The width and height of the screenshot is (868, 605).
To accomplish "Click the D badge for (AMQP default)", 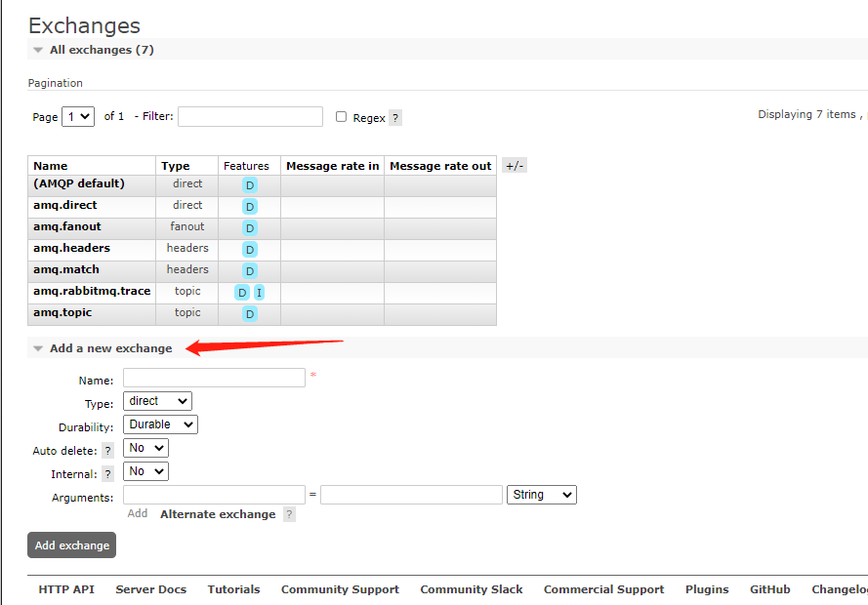I will 250,185.
